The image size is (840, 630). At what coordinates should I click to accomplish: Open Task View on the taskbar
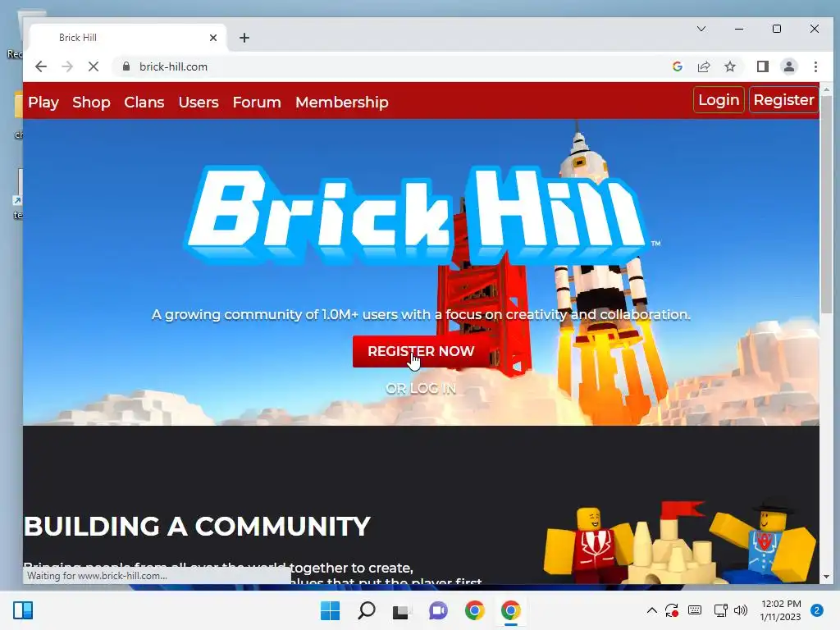[x=401, y=611]
